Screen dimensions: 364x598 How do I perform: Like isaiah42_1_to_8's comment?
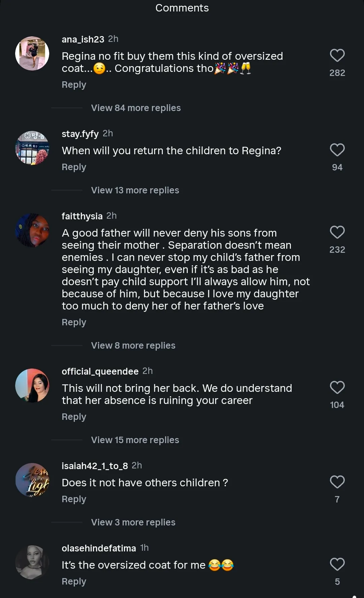click(x=337, y=482)
